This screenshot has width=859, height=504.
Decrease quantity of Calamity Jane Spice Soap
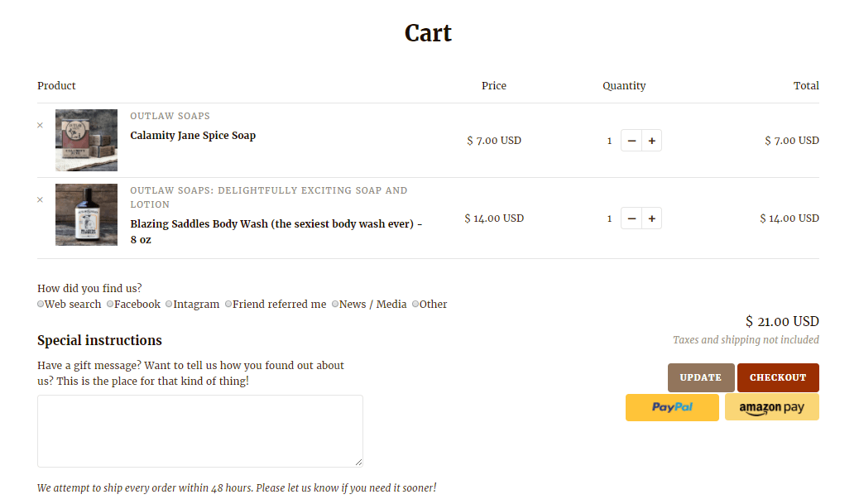pyautogui.click(x=631, y=141)
